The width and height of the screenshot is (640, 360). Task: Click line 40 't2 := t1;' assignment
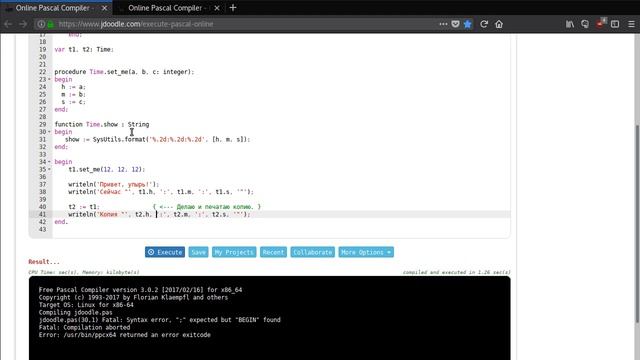point(84,207)
